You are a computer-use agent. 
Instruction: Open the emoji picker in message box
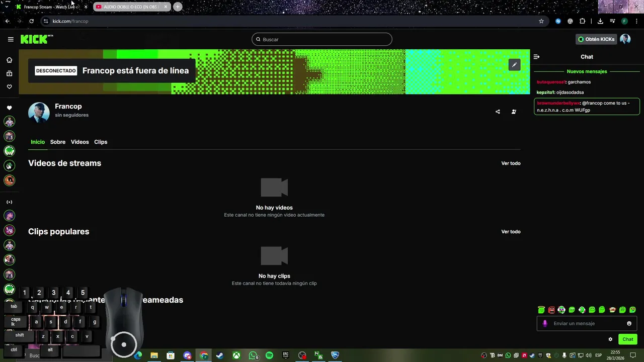(x=629, y=323)
